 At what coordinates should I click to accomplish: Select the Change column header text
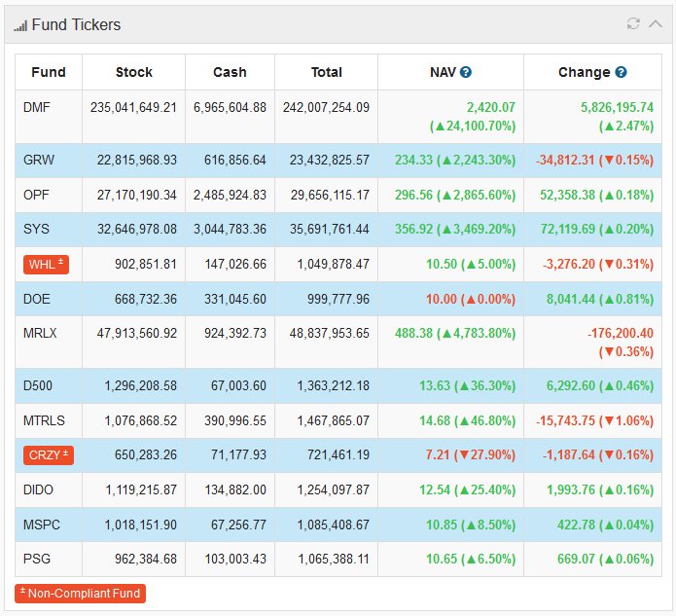tap(585, 72)
